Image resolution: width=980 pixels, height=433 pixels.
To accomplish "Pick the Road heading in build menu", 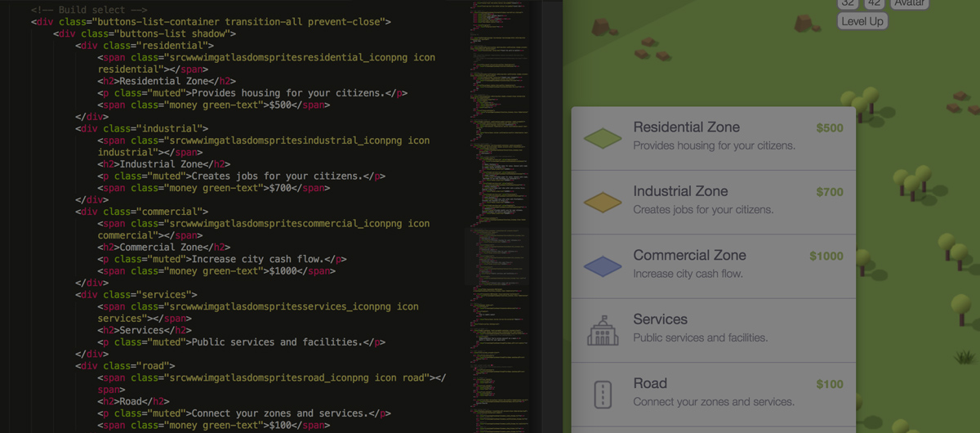I will [650, 383].
